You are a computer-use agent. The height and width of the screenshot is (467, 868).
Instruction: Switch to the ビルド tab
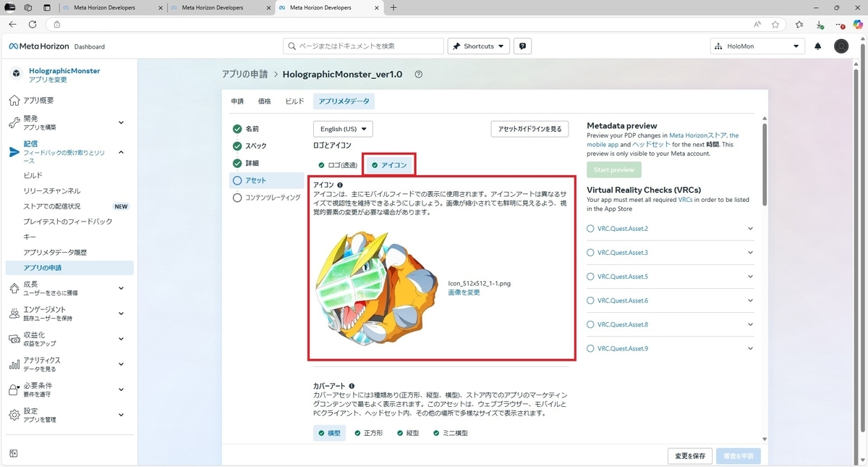(295, 101)
